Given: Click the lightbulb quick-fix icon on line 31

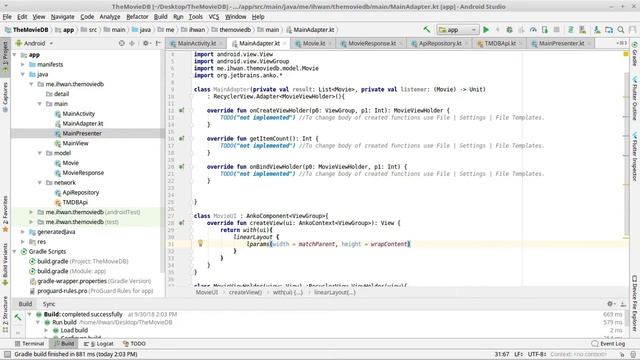Looking at the screenshot, I should [x=200, y=243].
